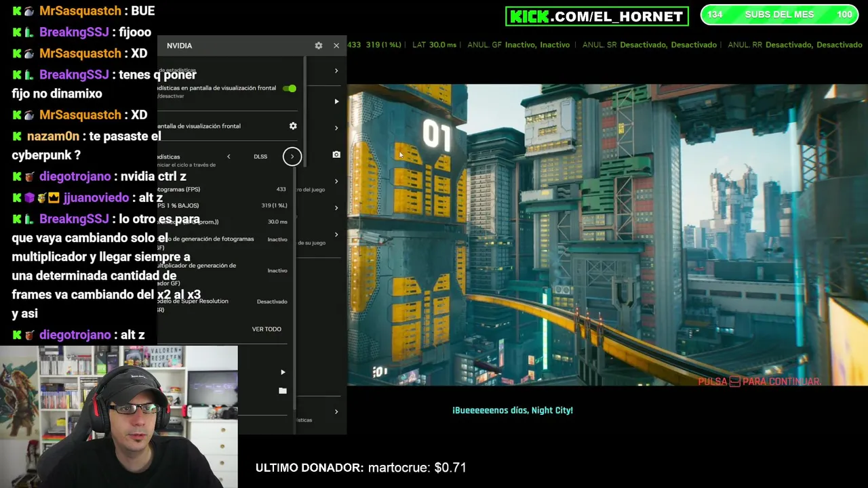868x488 pixels.
Task: Expand the top chevron row in back panel
Action: click(x=336, y=70)
